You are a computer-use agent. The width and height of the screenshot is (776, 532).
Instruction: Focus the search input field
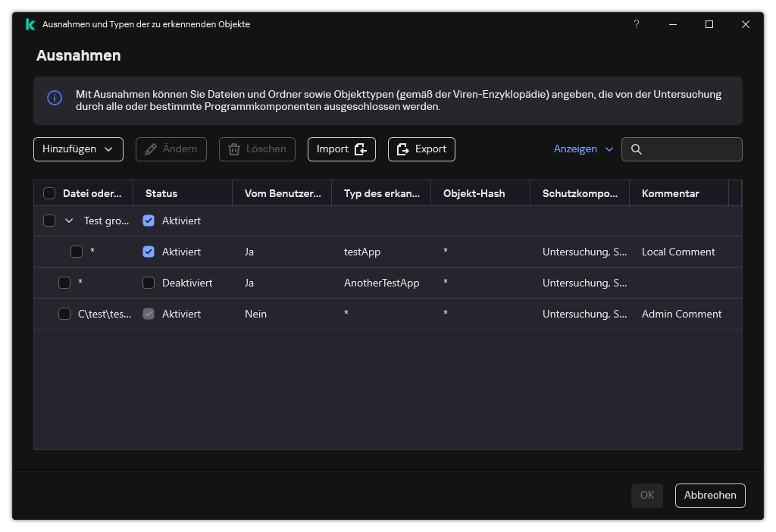690,149
